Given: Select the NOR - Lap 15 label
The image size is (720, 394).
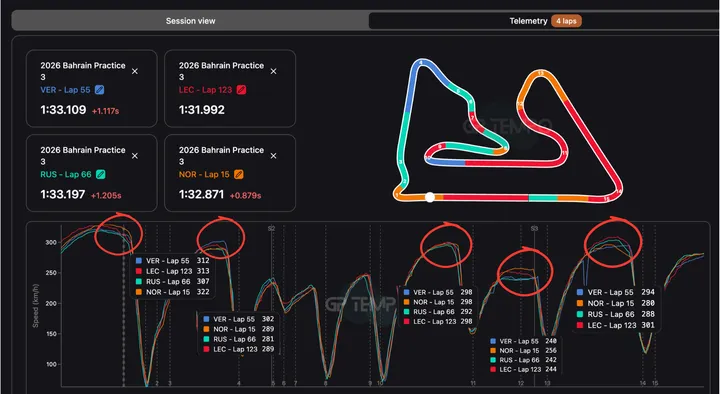Looking at the screenshot, I should pos(204,174).
